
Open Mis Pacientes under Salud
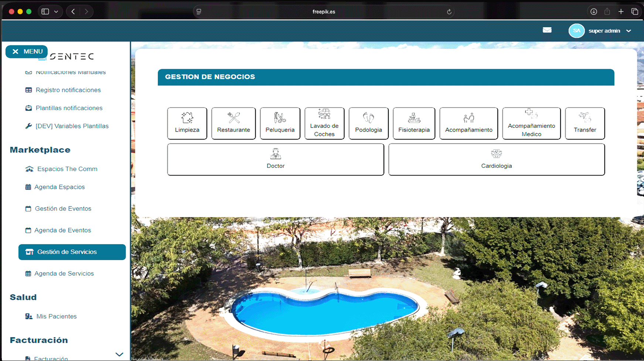click(x=57, y=316)
